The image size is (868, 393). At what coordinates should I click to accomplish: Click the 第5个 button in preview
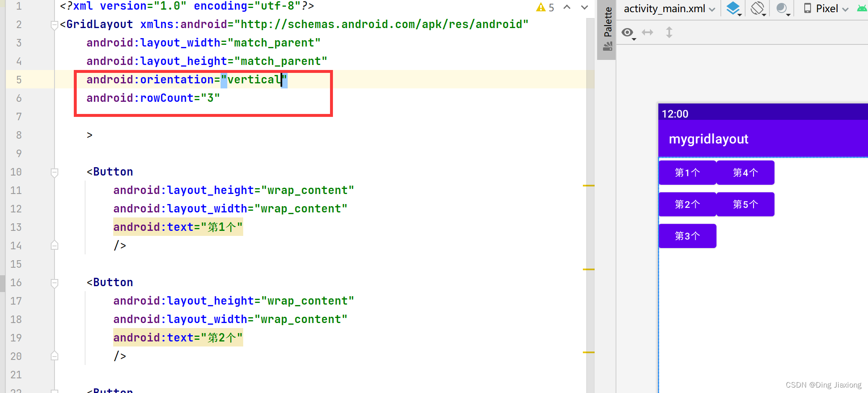(745, 204)
